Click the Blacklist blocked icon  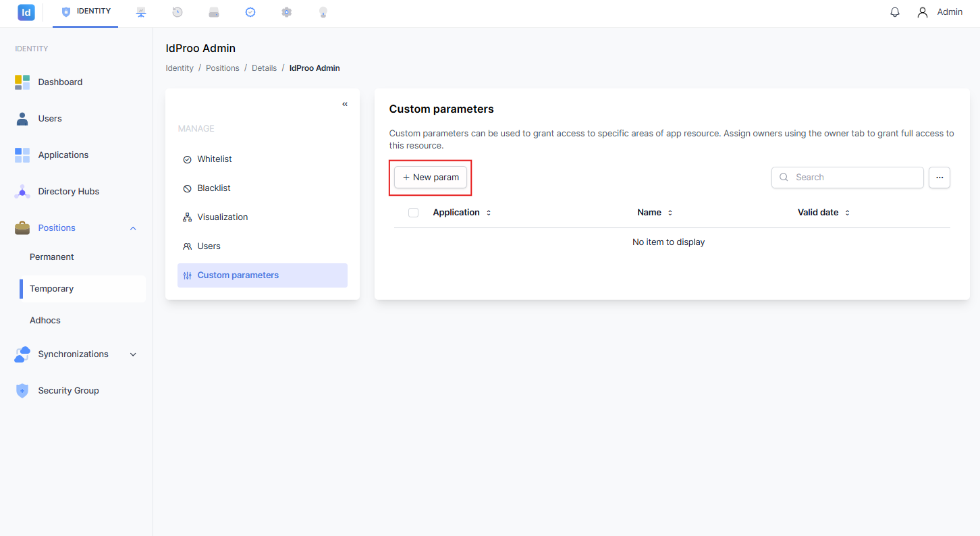point(188,188)
